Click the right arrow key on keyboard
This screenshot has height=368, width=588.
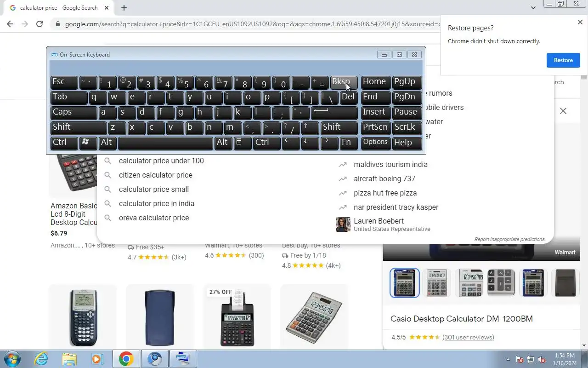click(x=329, y=143)
